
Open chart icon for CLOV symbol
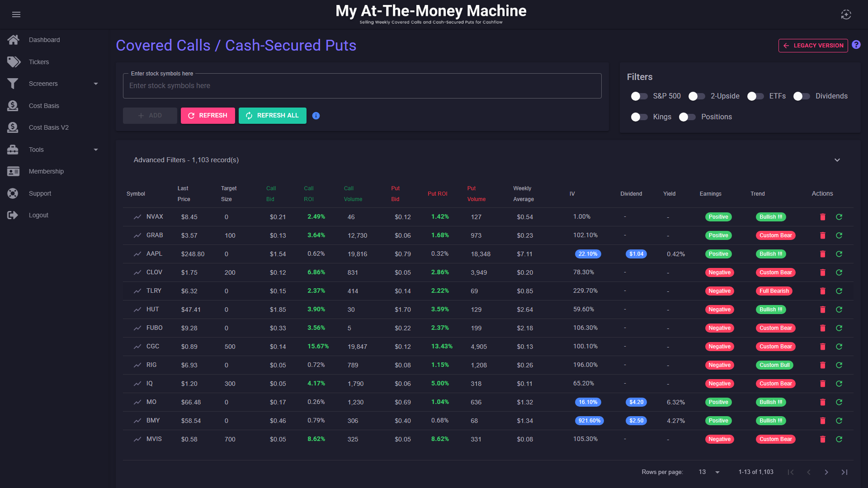pos(137,272)
